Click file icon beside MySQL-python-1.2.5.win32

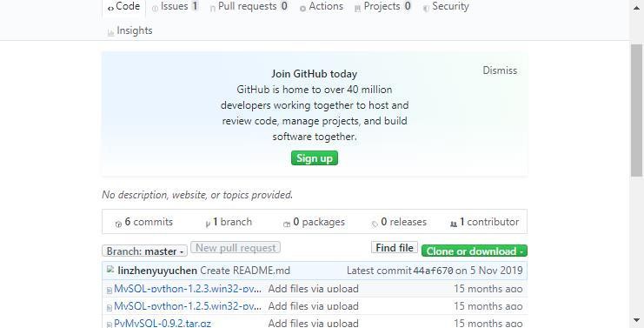click(110, 307)
